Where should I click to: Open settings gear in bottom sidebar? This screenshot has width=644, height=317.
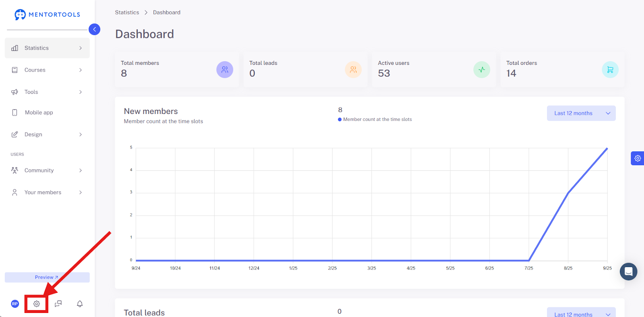[x=37, y=304]
